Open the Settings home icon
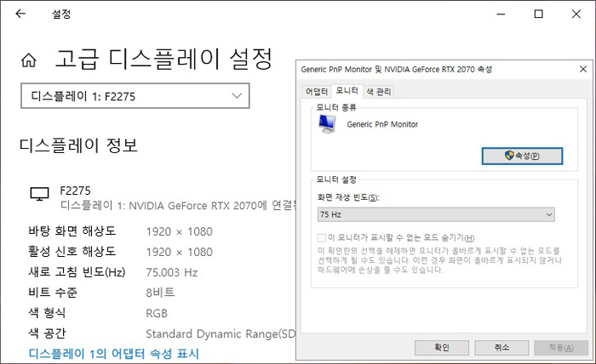Viewport: 596px width, 364px height. pos(28,60)
